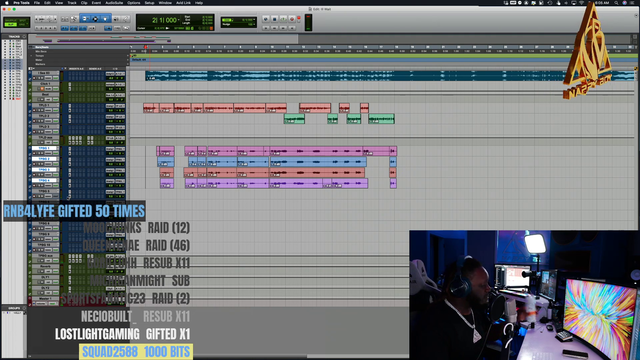Click the horizontal zoom in button
Viewport: 640px width, 360px height.
(x=55, y=19)
